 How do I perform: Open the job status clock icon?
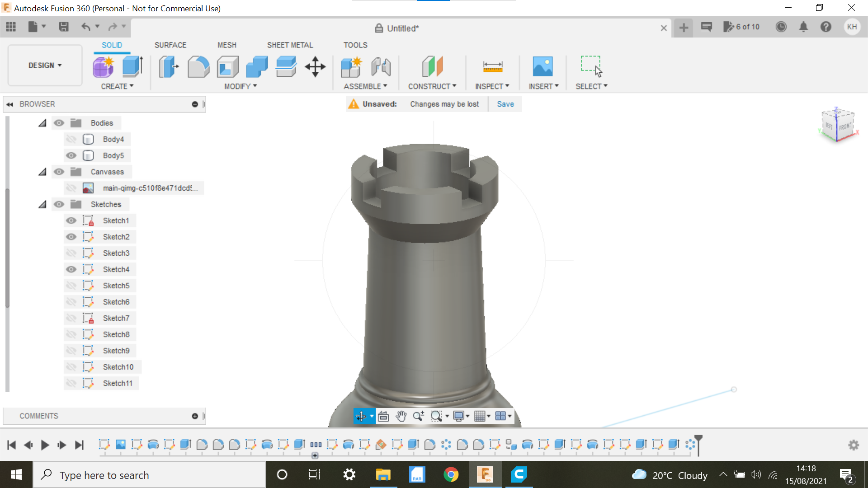pyautogui.click(x=781, y=27)
